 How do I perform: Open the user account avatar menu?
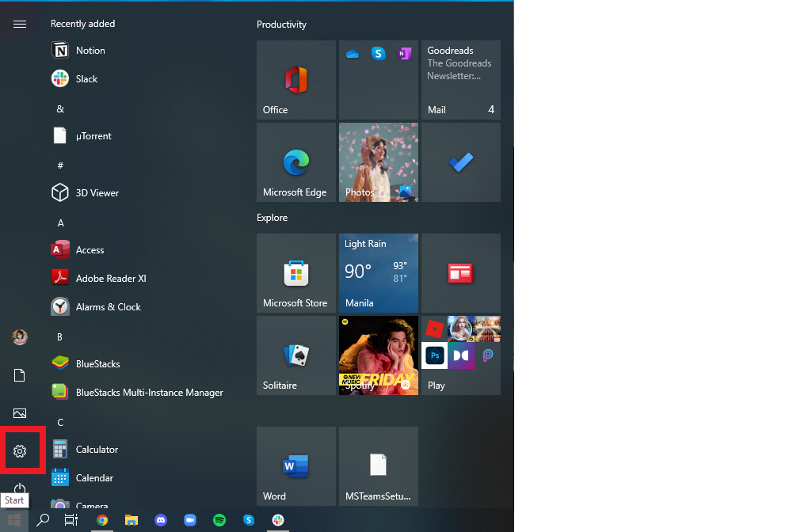pos(20,337)
